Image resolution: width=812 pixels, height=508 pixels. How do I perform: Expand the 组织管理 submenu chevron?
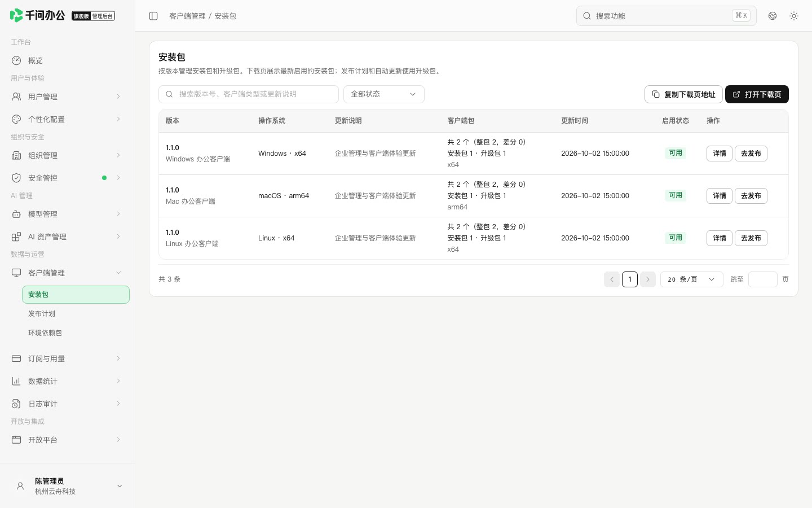click(118, 155)
